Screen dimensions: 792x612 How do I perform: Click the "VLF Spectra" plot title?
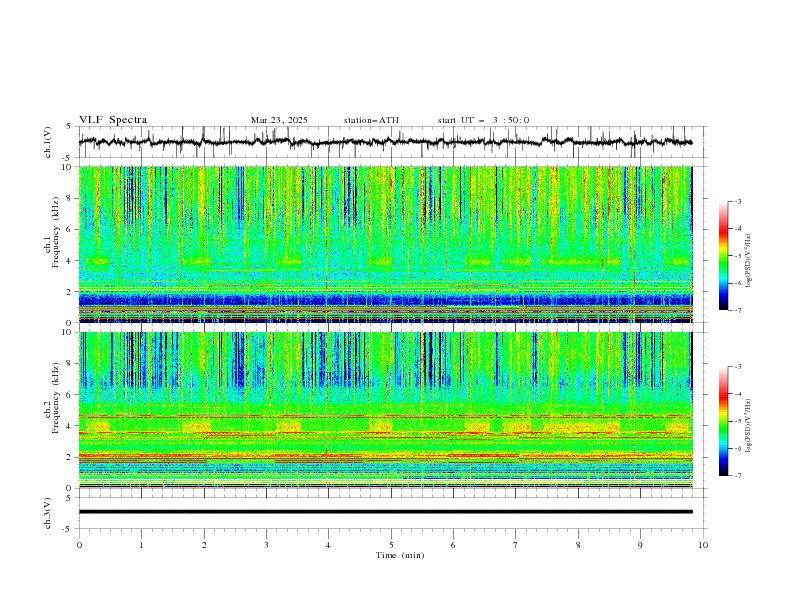(113, 120)
